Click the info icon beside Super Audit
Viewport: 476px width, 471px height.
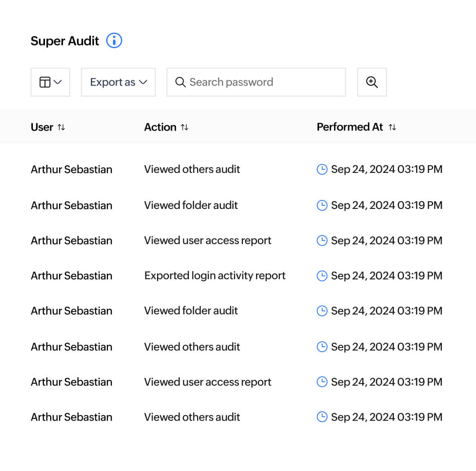pos(114,41)
